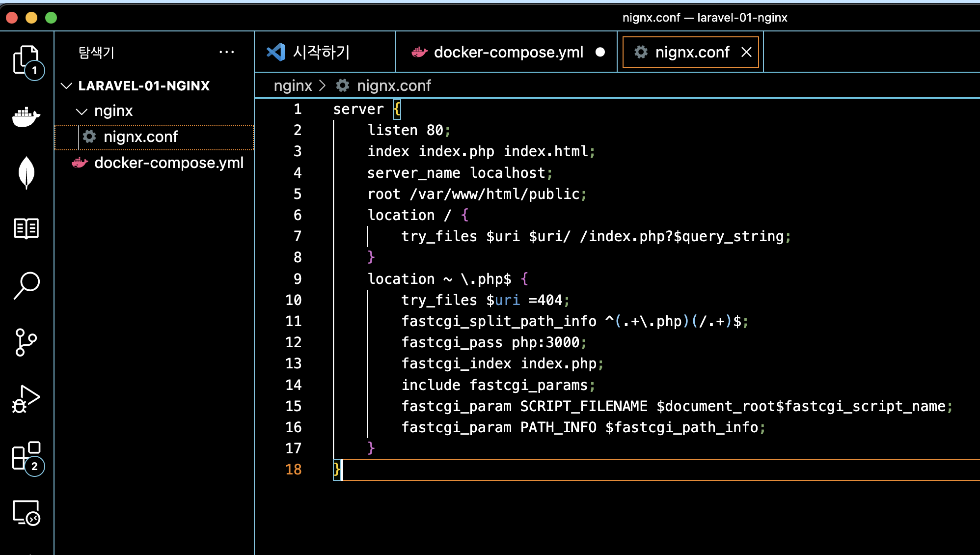Click gear icon of nignx.conf in file tree

point(89,137)
